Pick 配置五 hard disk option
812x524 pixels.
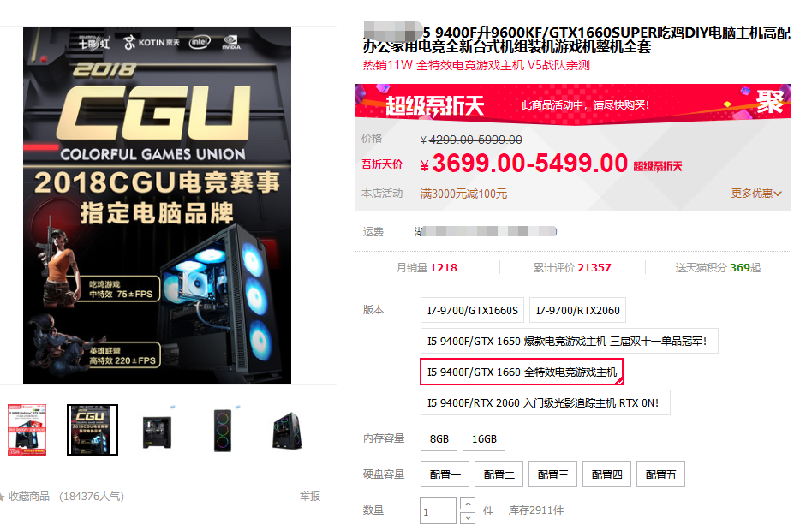(x=660, y=474)
